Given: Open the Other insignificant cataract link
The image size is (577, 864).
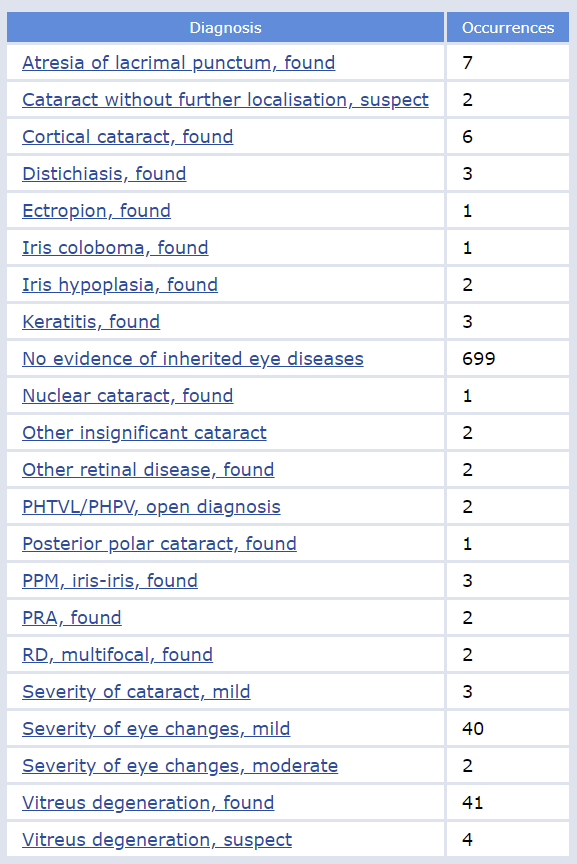Looking at the screenshot, I should 144,433.
